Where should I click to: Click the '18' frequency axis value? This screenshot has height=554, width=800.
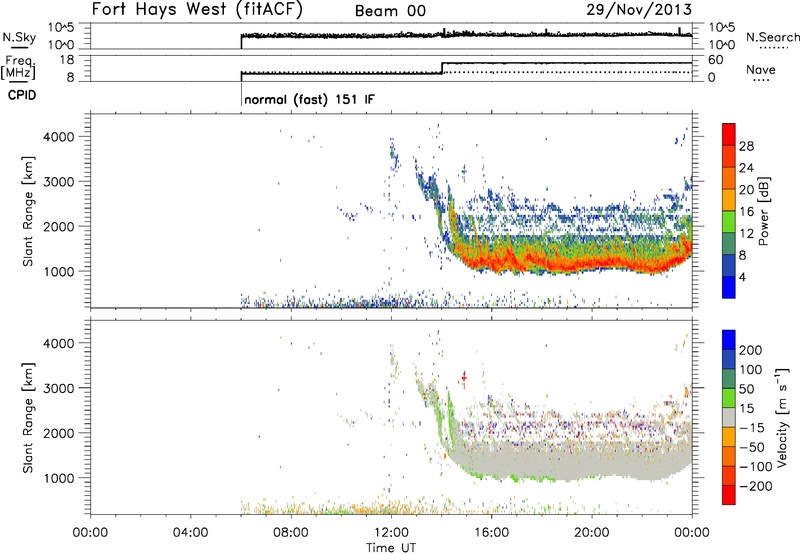pos(67,60)
